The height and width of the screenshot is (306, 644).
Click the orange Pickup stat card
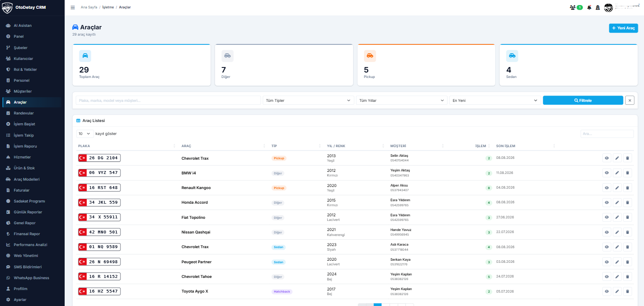[x=427, y=65]
